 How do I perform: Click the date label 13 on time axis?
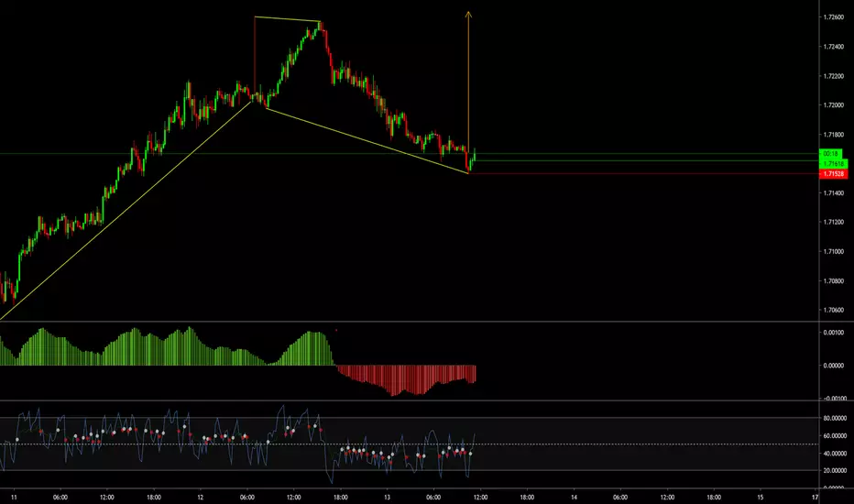pyautogui.click(x=387, y=497)
